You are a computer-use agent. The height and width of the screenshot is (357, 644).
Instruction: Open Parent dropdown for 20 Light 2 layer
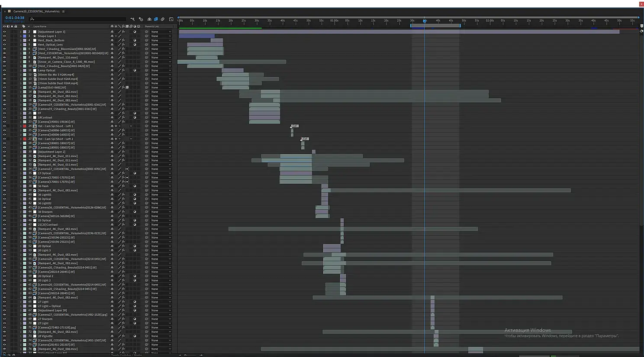161,280
